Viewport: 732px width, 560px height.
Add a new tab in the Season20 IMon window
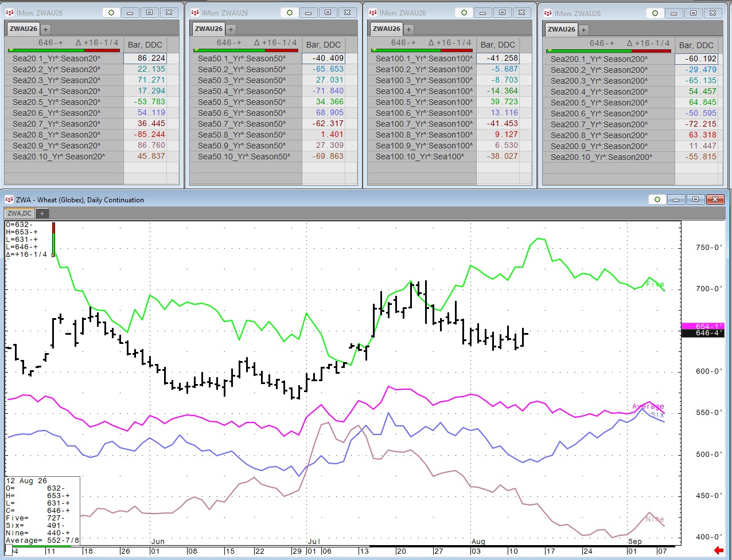click(x=45, y=29)
